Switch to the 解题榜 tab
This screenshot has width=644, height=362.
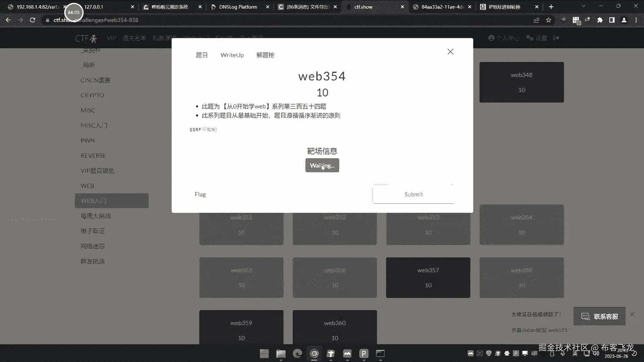click(x=265, y=55)
